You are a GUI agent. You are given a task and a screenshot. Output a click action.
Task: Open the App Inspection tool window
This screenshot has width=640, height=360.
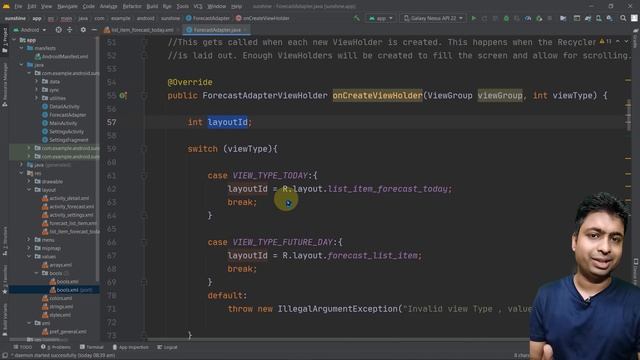click(x=131, y=347)
